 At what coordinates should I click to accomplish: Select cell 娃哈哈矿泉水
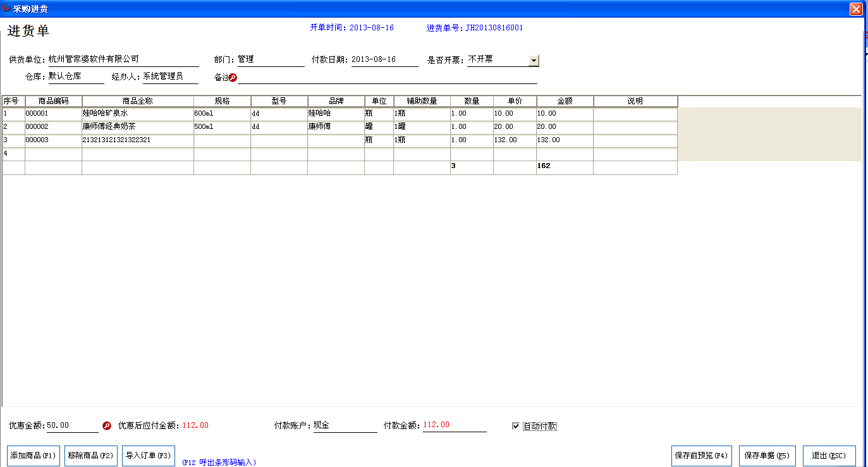(138, 114)
